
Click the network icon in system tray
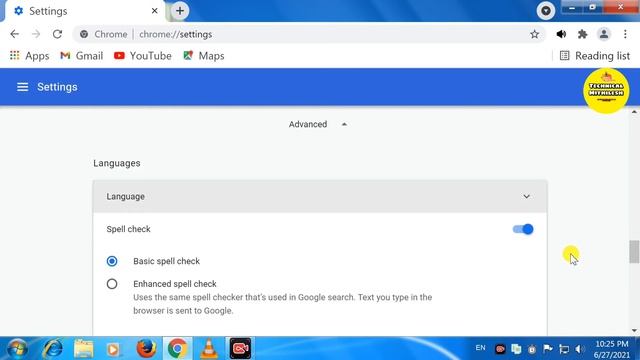[564, 349]
